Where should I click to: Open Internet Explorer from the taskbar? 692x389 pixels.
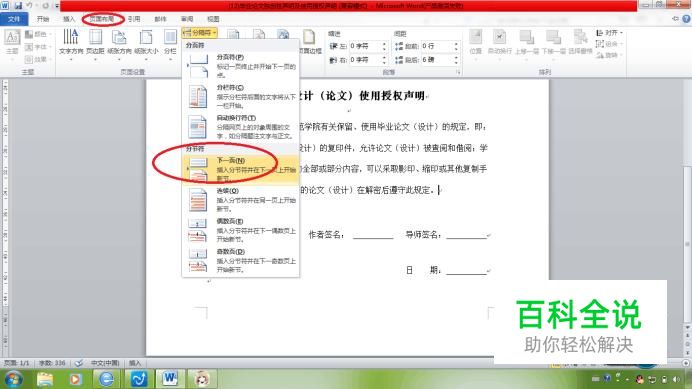click(x=106, y=379)
